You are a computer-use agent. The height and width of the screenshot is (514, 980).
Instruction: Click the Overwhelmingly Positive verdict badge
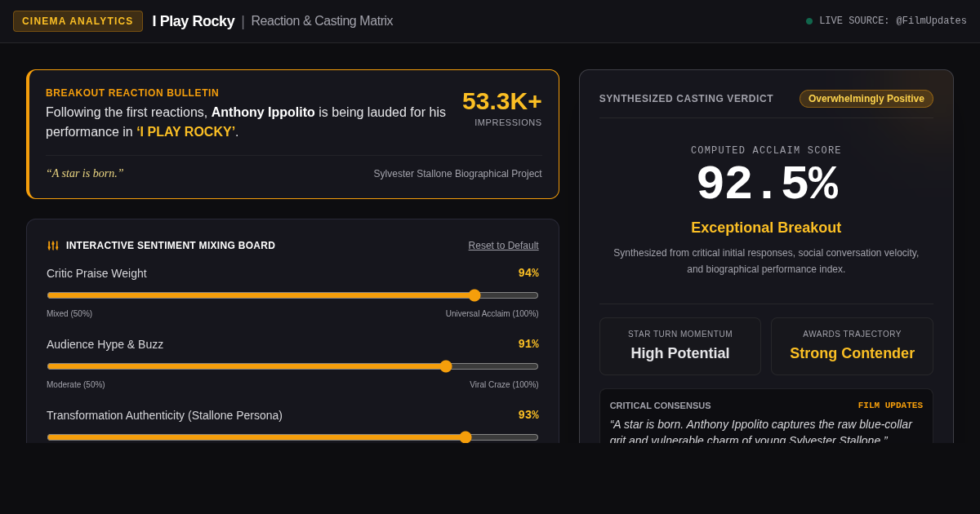tap(866, 99)
